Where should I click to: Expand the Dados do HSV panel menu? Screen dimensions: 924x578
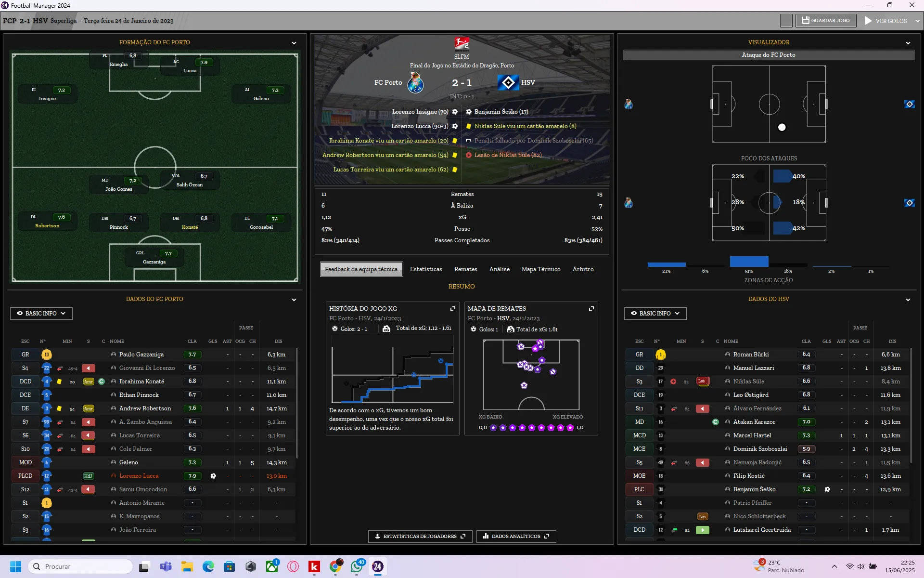point(908,300)
